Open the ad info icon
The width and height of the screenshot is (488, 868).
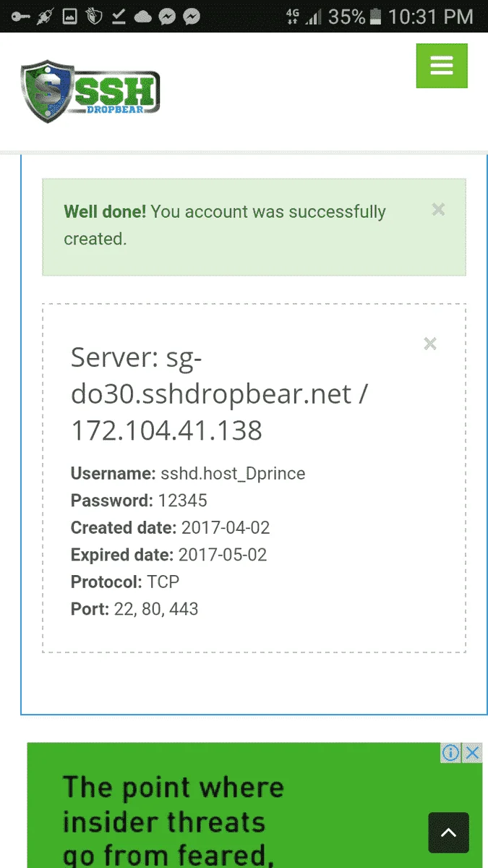pos(450,753)
